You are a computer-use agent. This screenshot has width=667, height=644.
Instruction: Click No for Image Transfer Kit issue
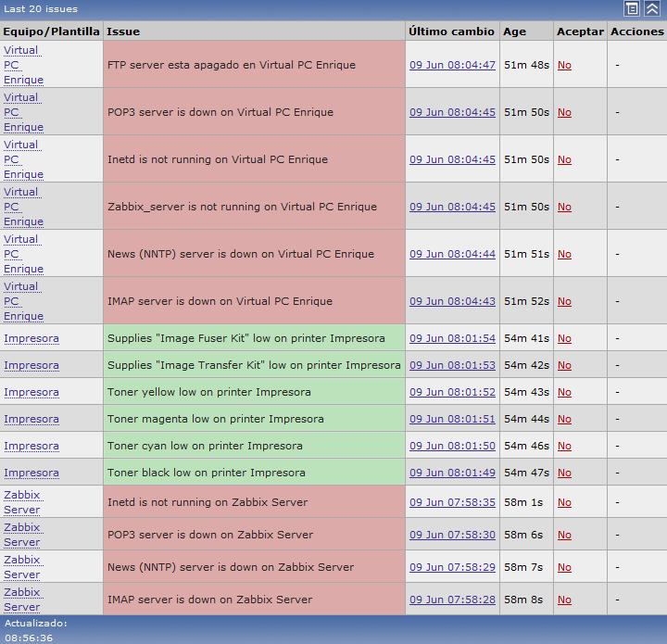tap(564, 365)
